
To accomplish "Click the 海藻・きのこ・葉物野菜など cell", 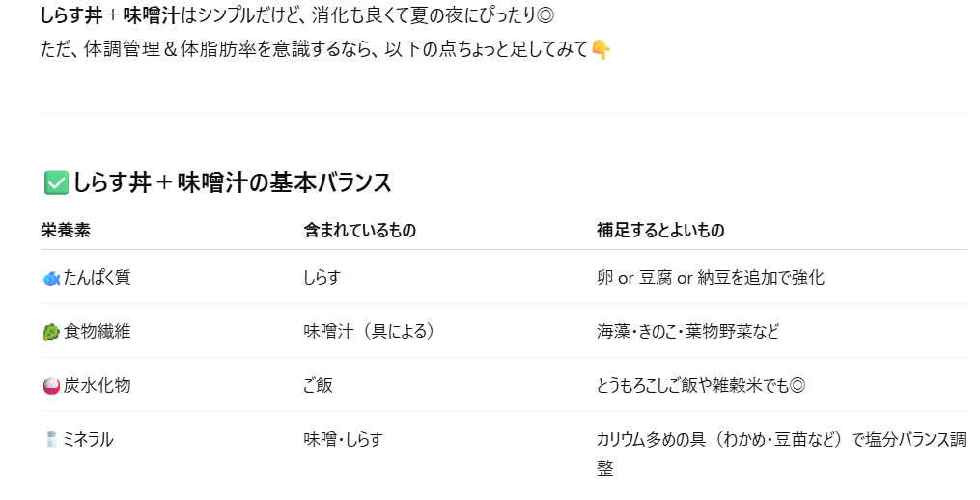I will 688,331.
